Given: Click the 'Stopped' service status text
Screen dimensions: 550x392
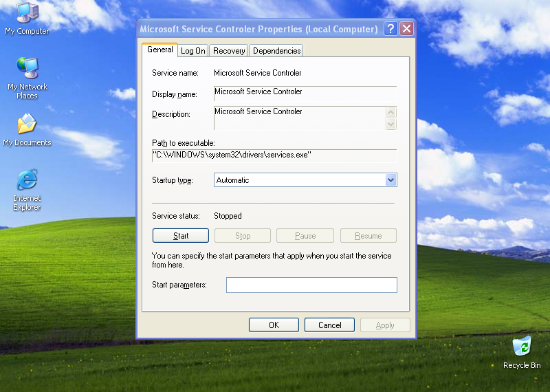Looking at the screenshot, I should pos(228,216).
